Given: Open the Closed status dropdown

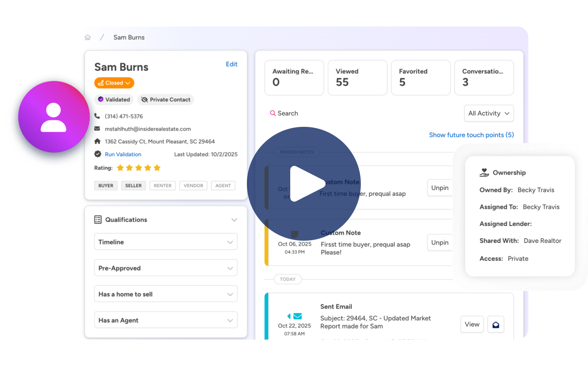Looking at the screenshot, I should [114, 83].
